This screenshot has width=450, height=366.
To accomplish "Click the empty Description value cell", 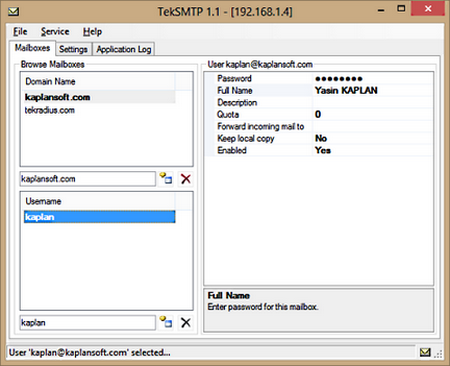I will click(x=373, y=102).
